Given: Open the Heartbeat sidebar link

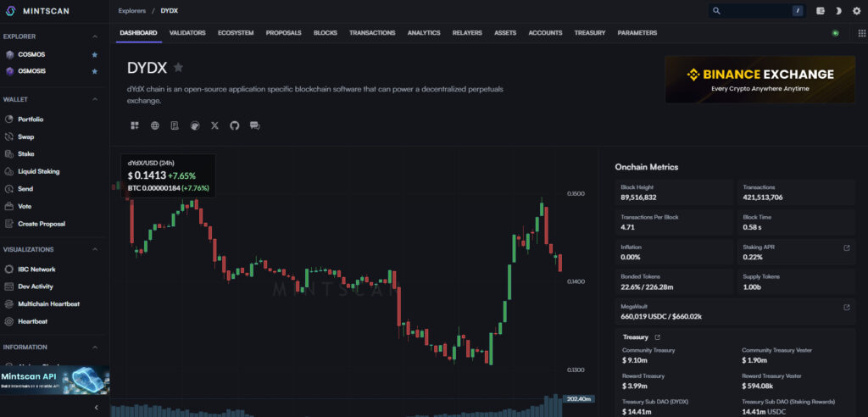Looking at the screenshot, I should coord(33,322).
